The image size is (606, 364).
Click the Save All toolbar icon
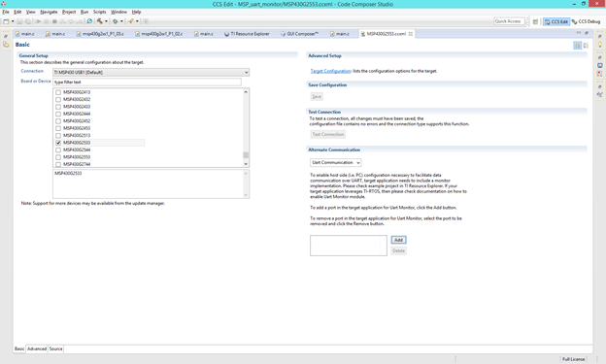point(28,21)
